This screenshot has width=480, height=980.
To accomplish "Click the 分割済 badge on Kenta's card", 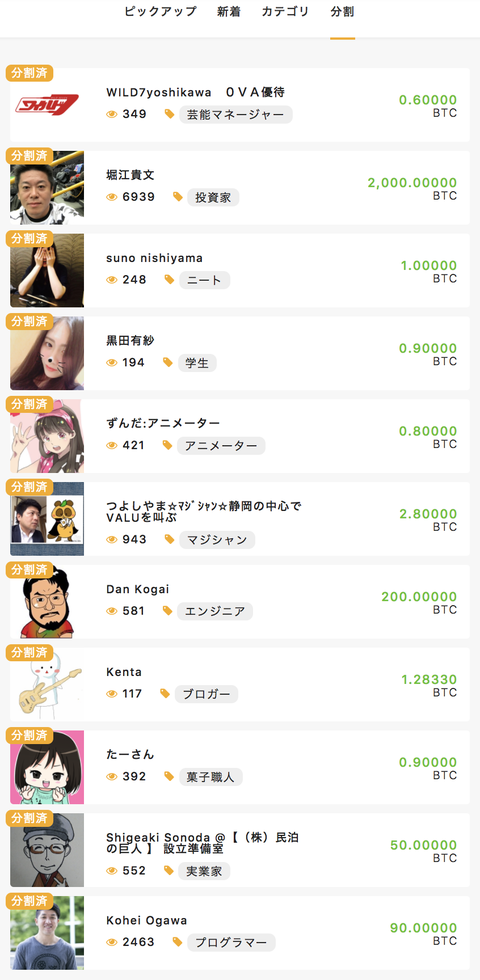I will point(29,652).
